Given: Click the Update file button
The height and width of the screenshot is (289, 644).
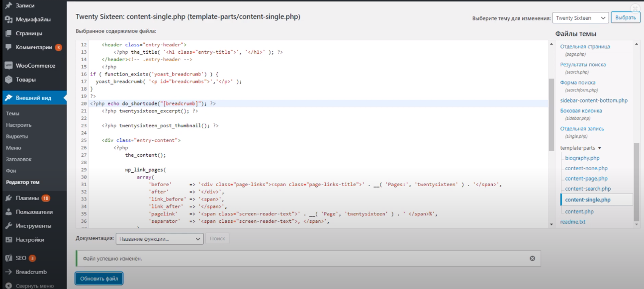Looking at the screenshot, I should (x=99, y=279).
